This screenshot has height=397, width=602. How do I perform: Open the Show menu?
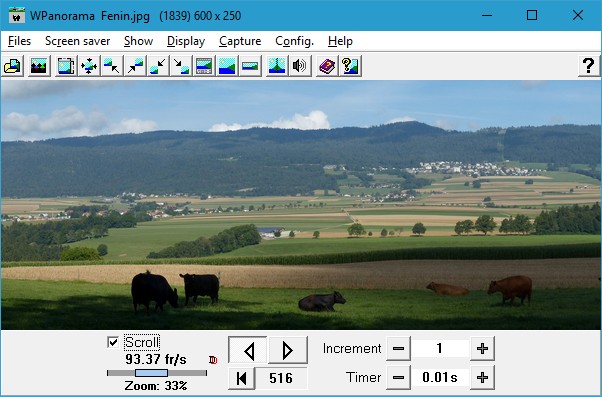click(x=138, y=41)
